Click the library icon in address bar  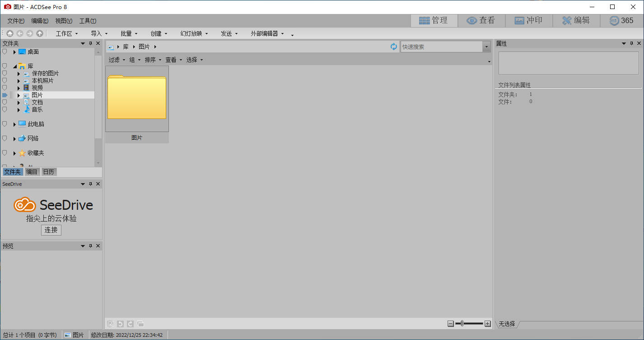coord(111,47)
